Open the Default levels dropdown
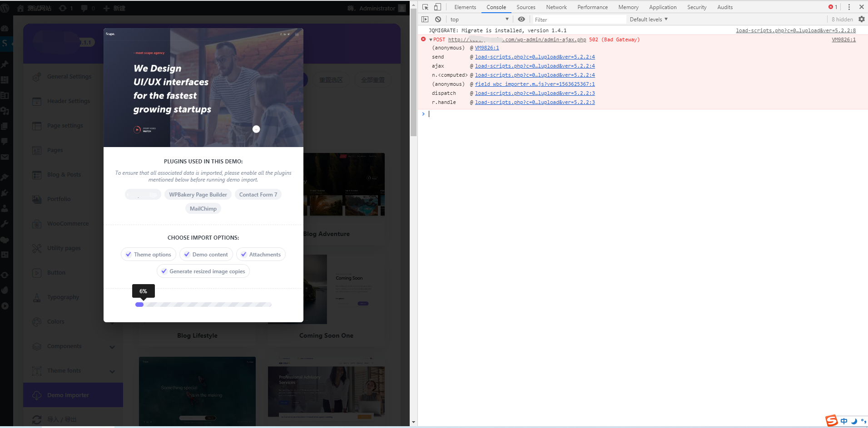The width and height of the screenshot is (868, 428). pos(648,20)
